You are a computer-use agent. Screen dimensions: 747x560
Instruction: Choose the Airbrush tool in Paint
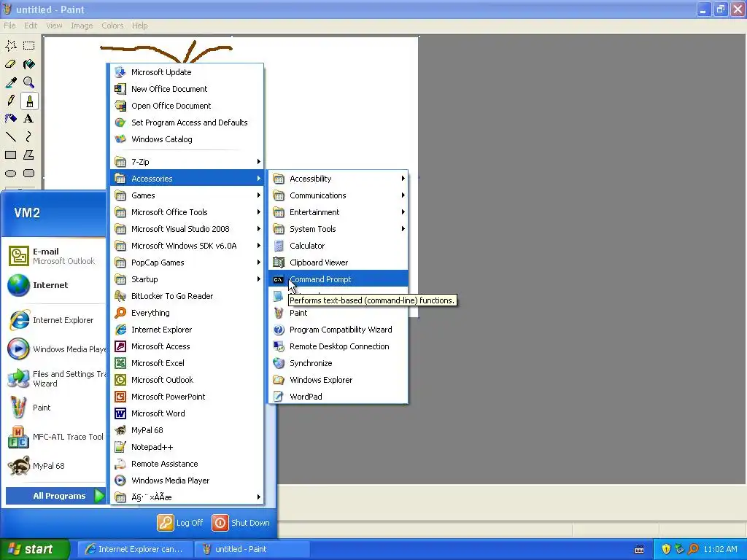tap(11, 119)
